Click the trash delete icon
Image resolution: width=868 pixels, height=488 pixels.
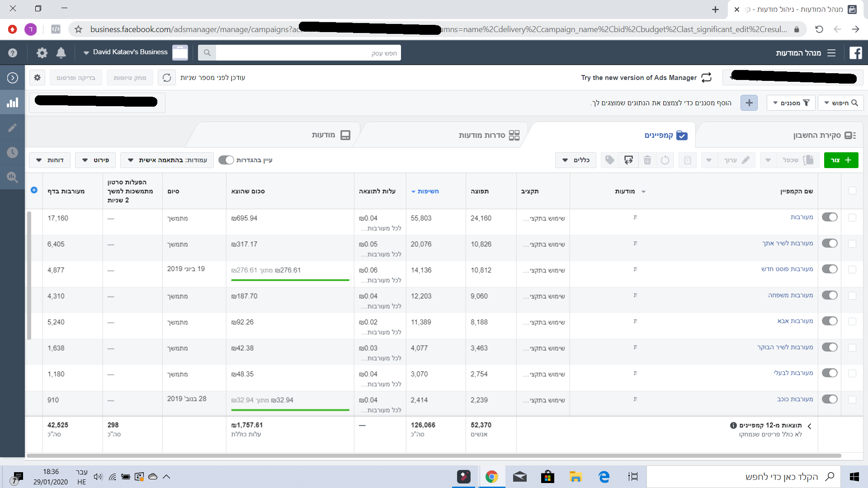click(x=647, y=160)
